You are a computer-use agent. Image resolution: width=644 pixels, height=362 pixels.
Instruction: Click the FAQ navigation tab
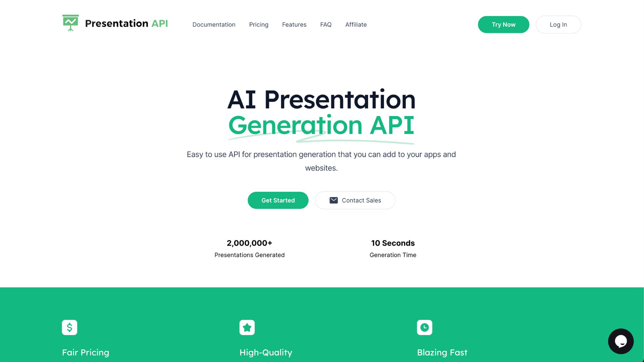coord(326,24)
